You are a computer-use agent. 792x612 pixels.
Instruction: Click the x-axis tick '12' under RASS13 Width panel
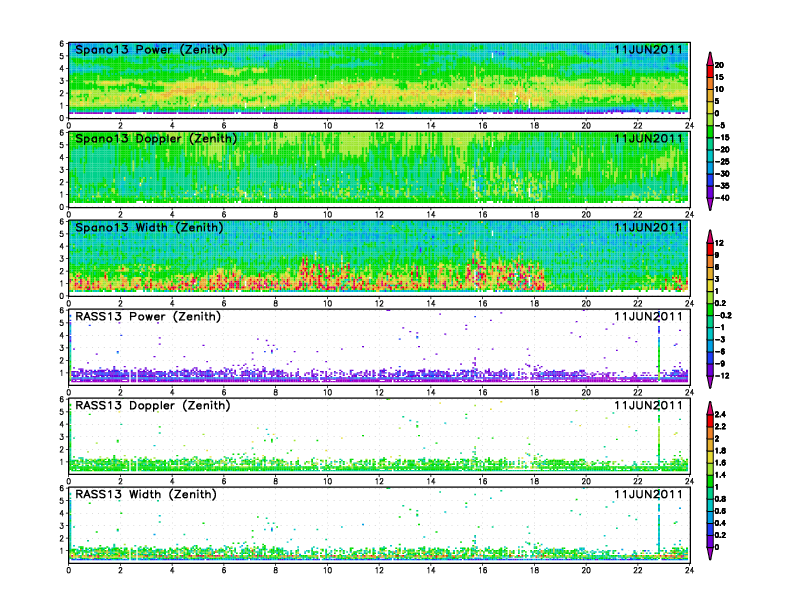[x=379, y=570]
